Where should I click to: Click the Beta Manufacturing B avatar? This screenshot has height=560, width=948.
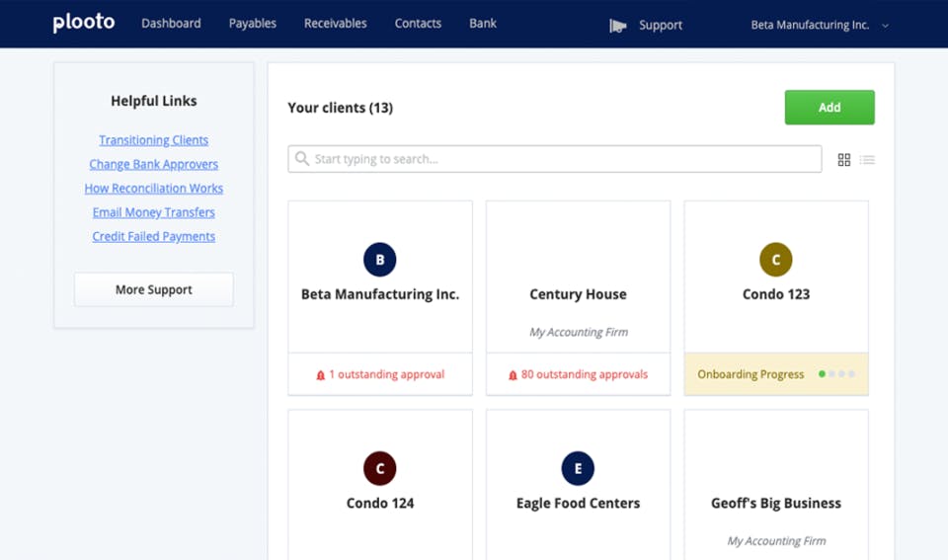[379, 260]
